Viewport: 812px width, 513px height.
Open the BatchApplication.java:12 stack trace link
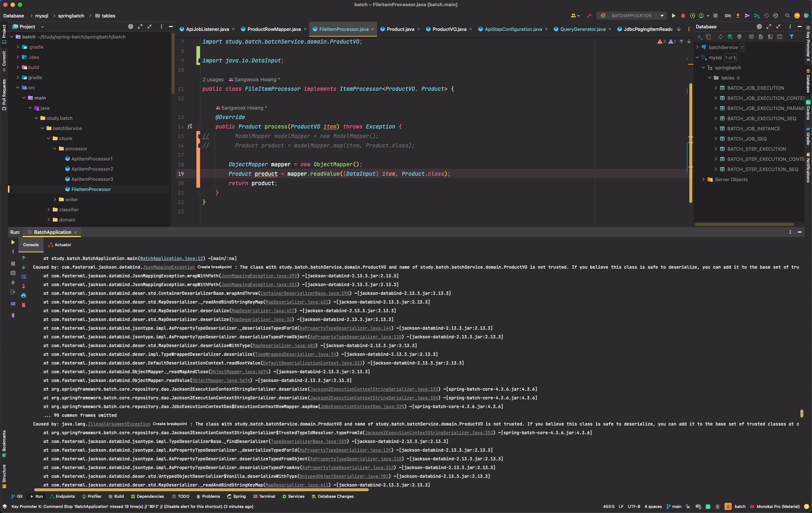point(171,258)
